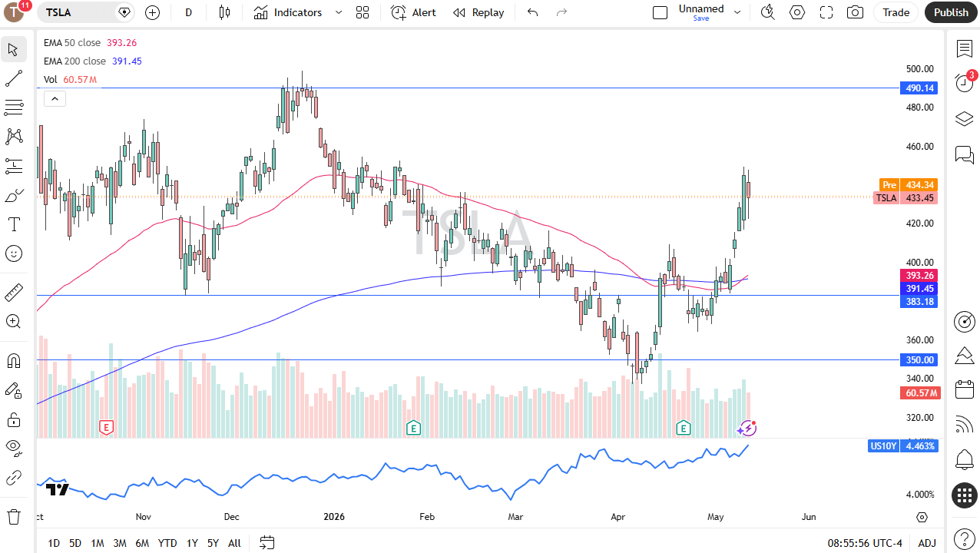The image size is (980, 553).
Task: Toggle ADJ adjusted data setting
Action: pos(927,543)
